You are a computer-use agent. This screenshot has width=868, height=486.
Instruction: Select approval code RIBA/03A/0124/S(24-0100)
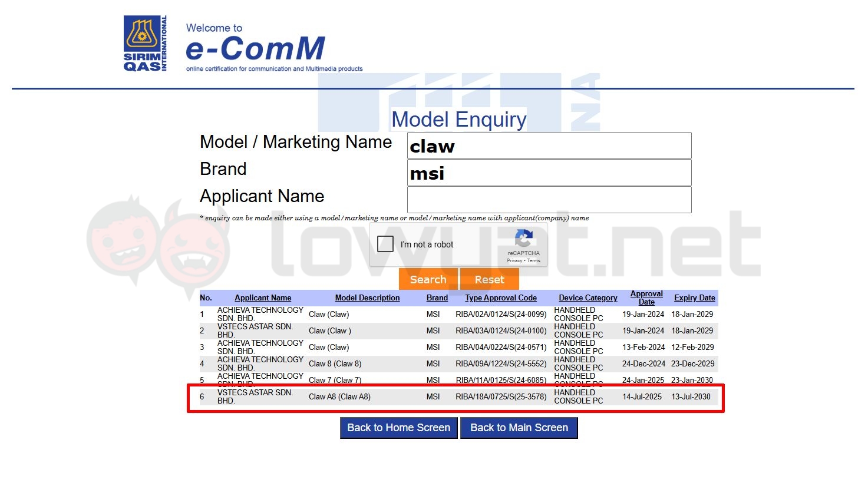[x=501, y=331]
